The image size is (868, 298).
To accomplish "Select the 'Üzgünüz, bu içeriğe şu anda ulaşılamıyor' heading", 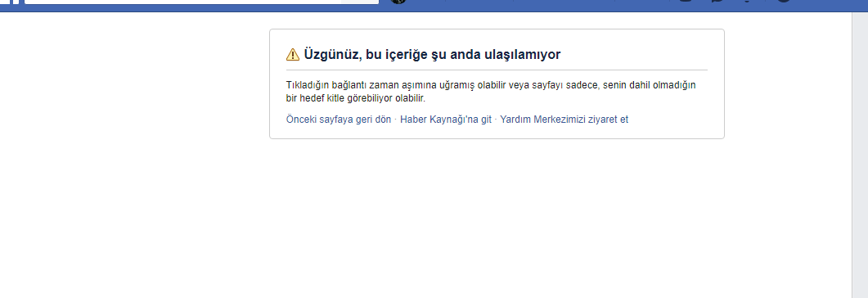I will (432, 54).
